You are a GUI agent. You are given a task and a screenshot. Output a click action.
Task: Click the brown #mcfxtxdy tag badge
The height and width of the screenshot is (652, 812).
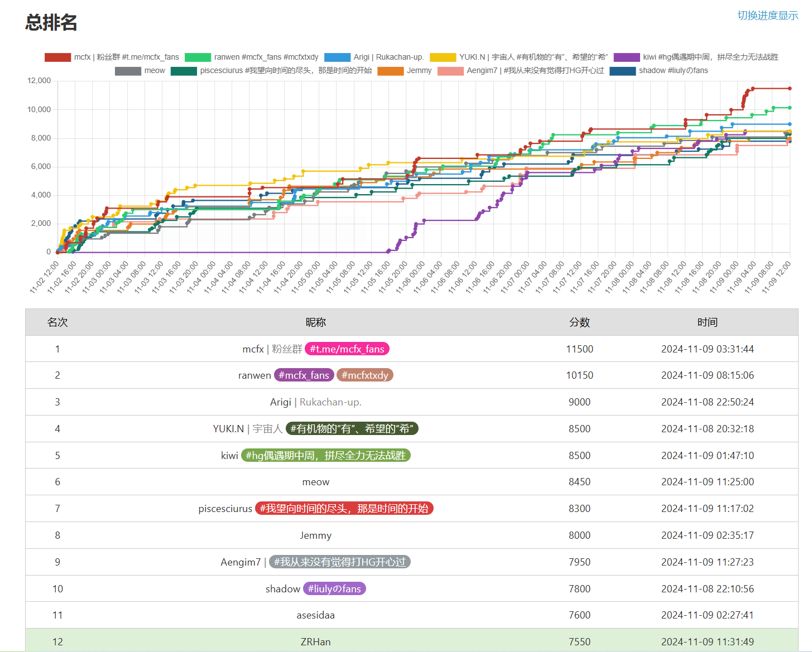tap(365, 375)
